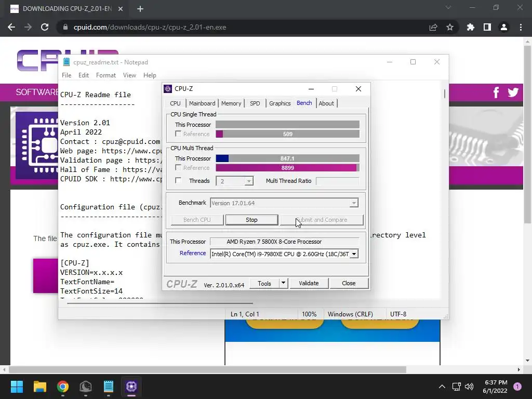The height and width of the screenshot is (399, 532).
Task: Bookmark this page with the star icon
Action: pos(450,27)
